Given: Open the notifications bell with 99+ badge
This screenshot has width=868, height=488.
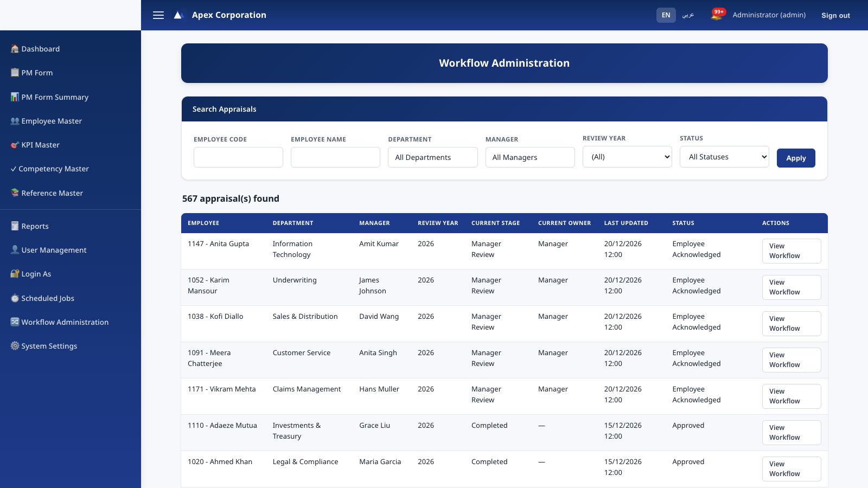Looking at the screenshot, I should click(717, 15).
